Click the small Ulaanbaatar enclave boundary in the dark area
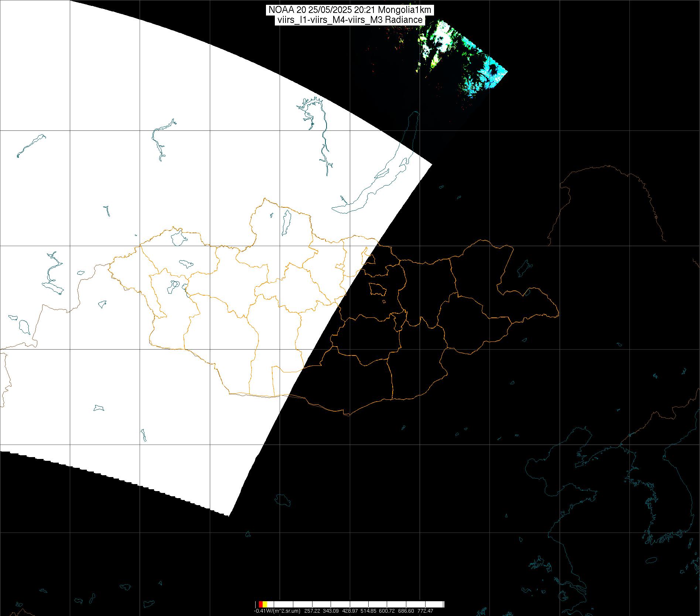 (377, 289)
